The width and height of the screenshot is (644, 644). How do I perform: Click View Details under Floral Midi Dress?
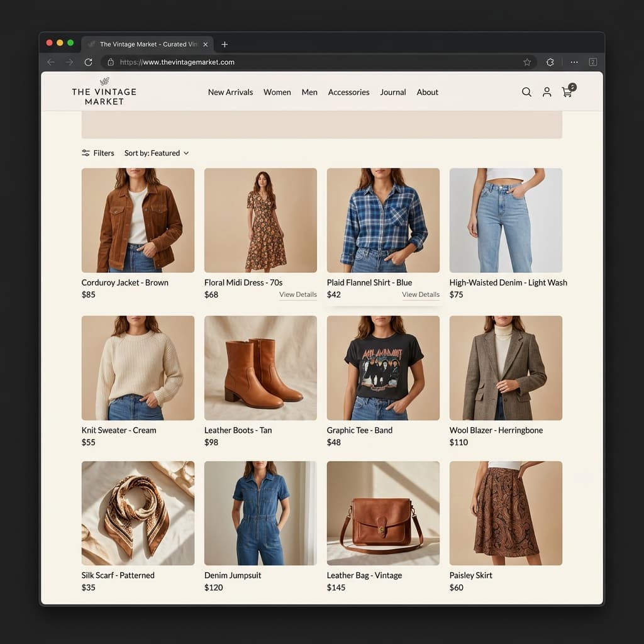297,294
